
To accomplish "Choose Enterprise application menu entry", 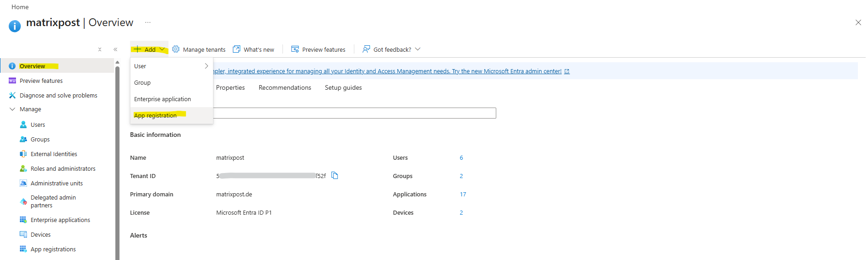I will [163, 99].
